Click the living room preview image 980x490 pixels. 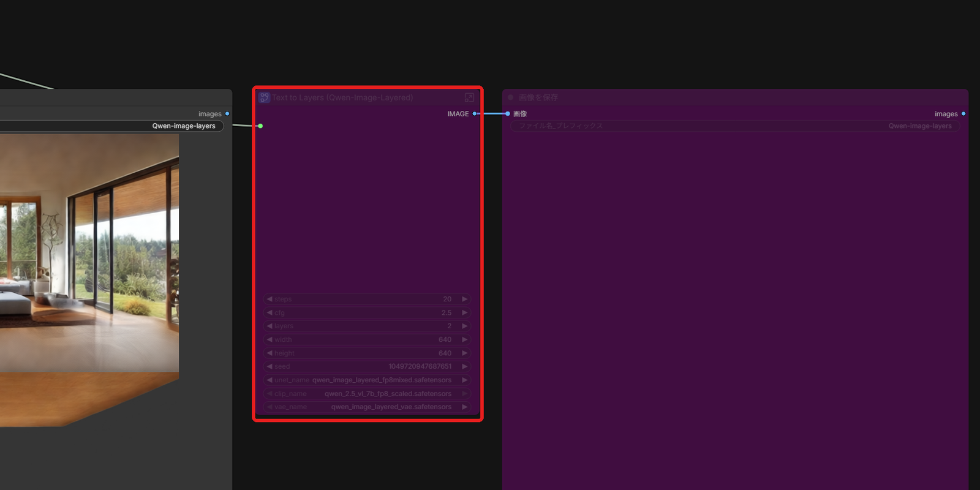point(89,281)
